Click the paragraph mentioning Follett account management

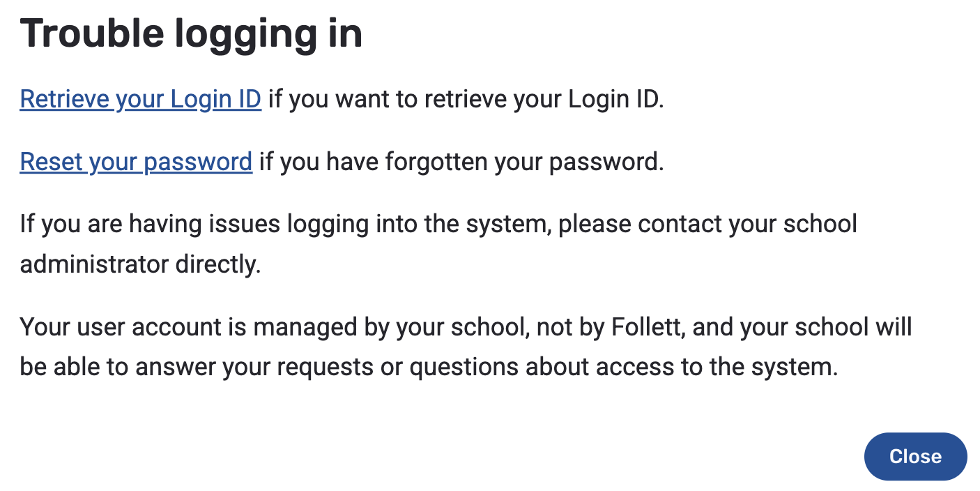coord(466,347)
